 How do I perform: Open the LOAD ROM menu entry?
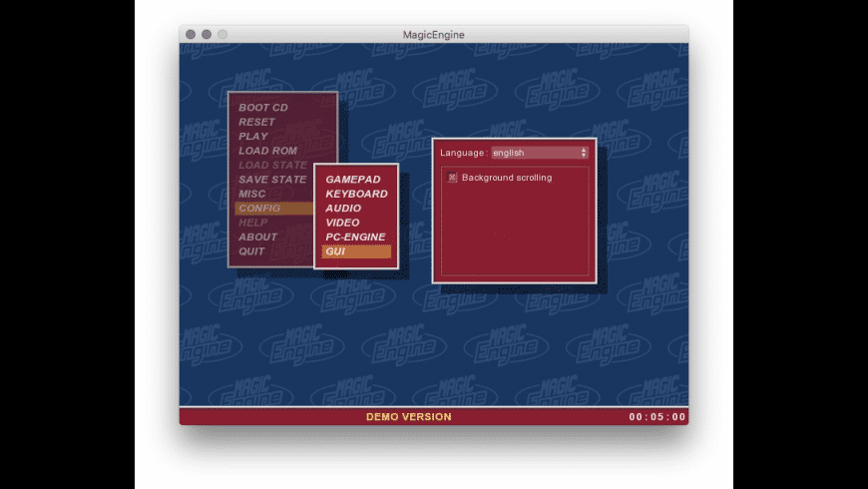coord(267,151)
